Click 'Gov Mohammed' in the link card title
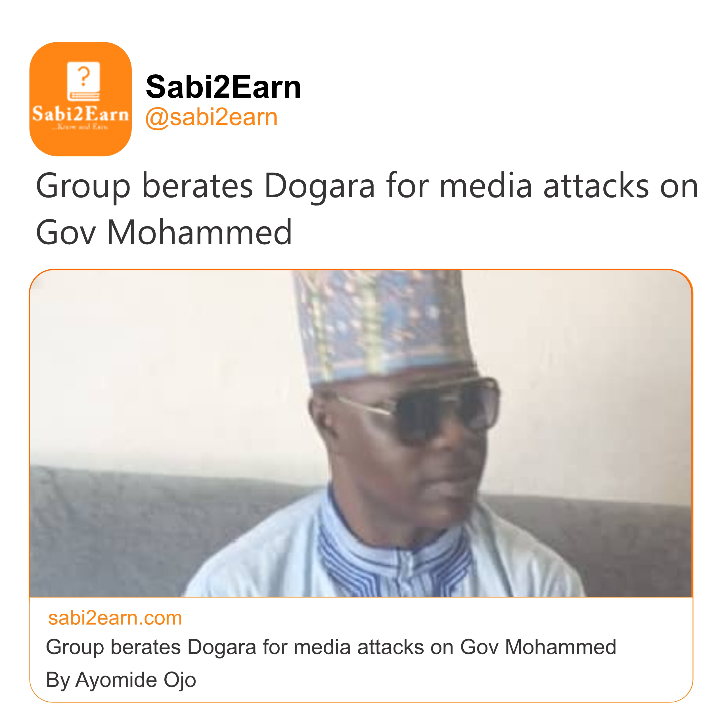The height and width of the screenshot is (728, 722). click(538, 647)
